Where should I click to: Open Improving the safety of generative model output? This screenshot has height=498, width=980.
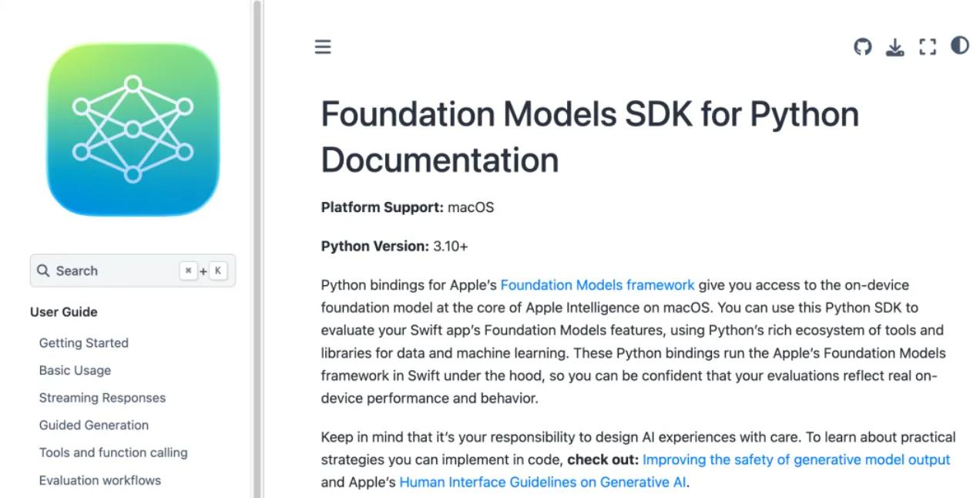tap(797, 459)
